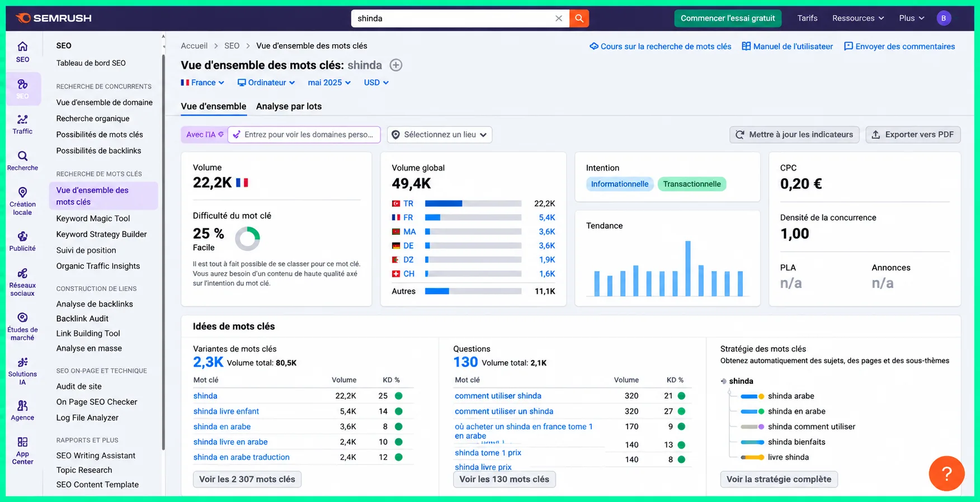
Task: Open Tarifs in the top bar
Action: [807, 18]
